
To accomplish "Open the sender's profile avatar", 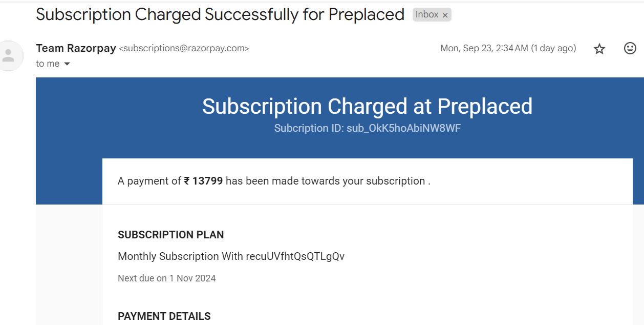I will pyautogui.click(x=9, y=55).
